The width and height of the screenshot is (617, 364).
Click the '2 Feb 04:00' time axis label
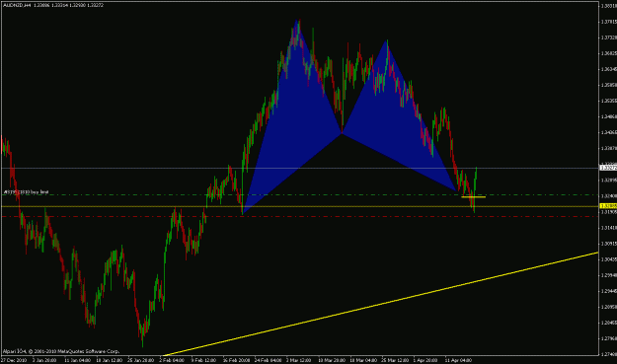point(172,360)
